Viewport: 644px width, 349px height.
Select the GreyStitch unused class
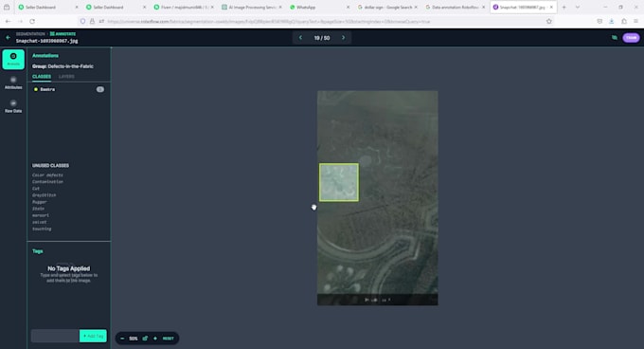pos(44,195)
